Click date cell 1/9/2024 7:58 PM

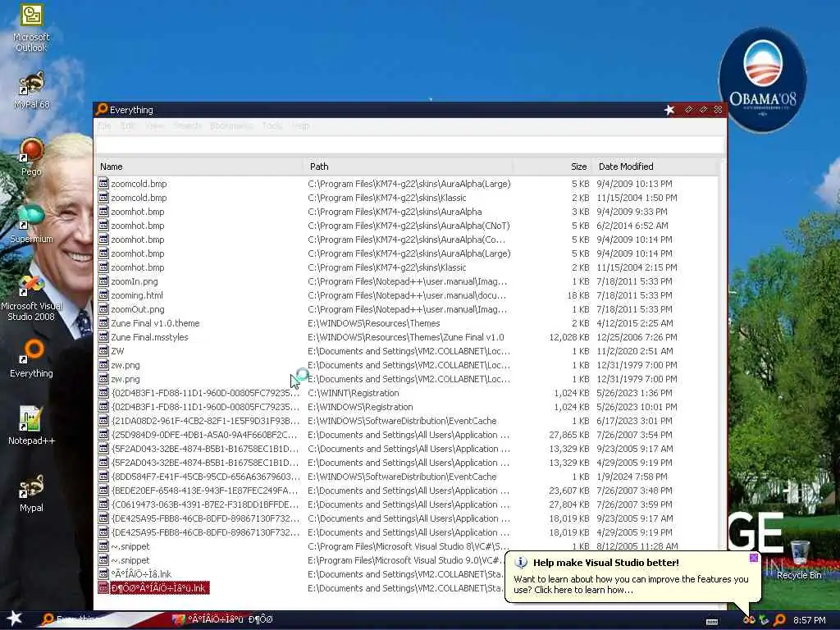(x=632, y=477)
